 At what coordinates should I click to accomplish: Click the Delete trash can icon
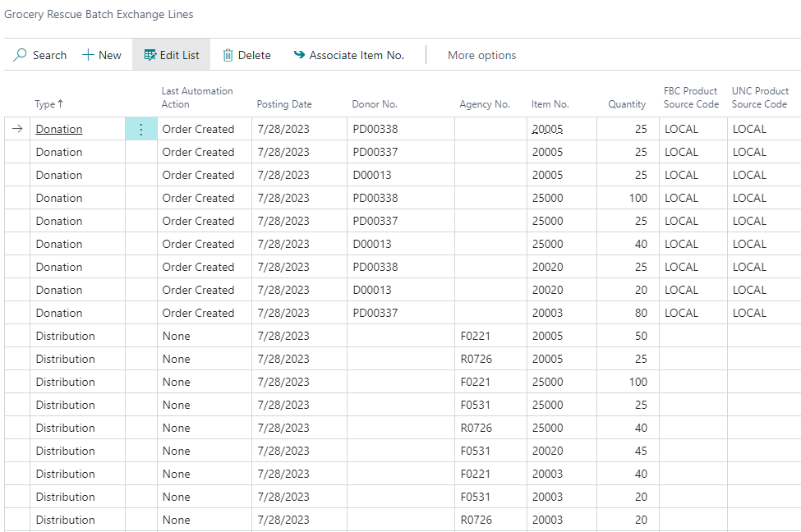point(228,55)
